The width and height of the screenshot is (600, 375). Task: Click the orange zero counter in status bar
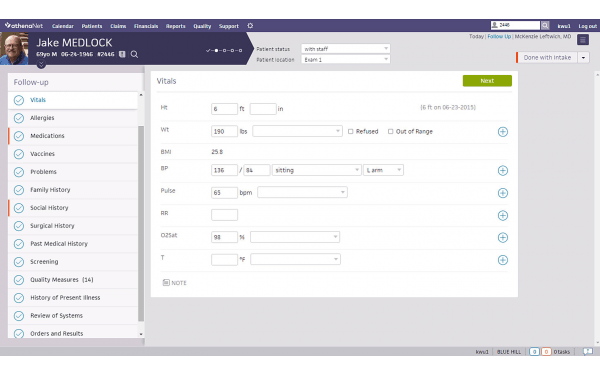pyautogui.click(x=546, y=351)
